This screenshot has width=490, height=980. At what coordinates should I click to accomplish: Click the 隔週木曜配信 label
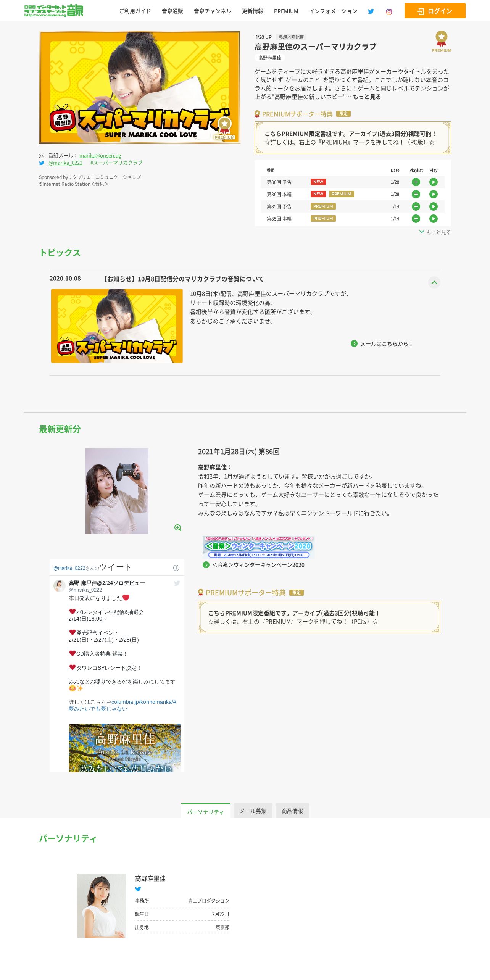[x=291, y=37]
